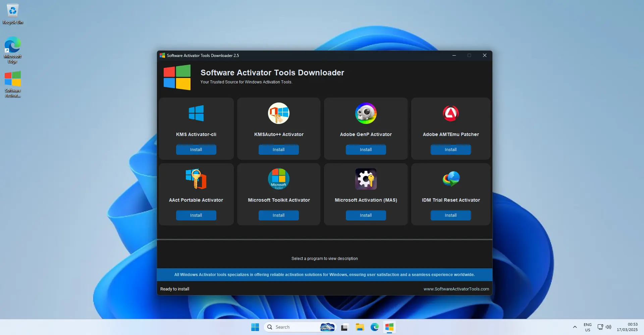The width and height of the screenshot is (644, 335).
Task: Select the KMSAuto++ Activator icon
Action: pyautogui.click(x=278, y=113)
